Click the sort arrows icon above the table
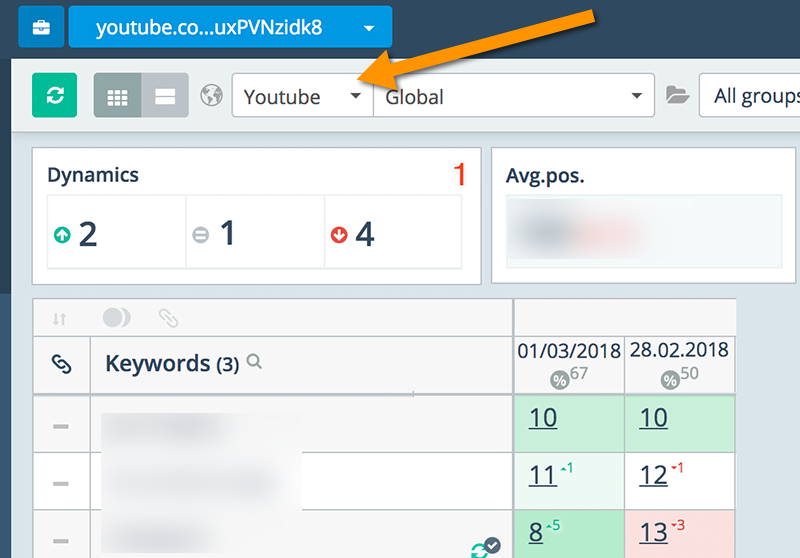Viewport: 800px width, 558px height. pos(60,318)
